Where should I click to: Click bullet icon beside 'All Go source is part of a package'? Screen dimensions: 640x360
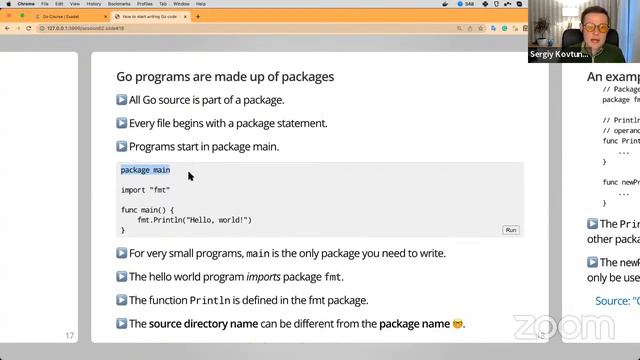tap(122, 99)
